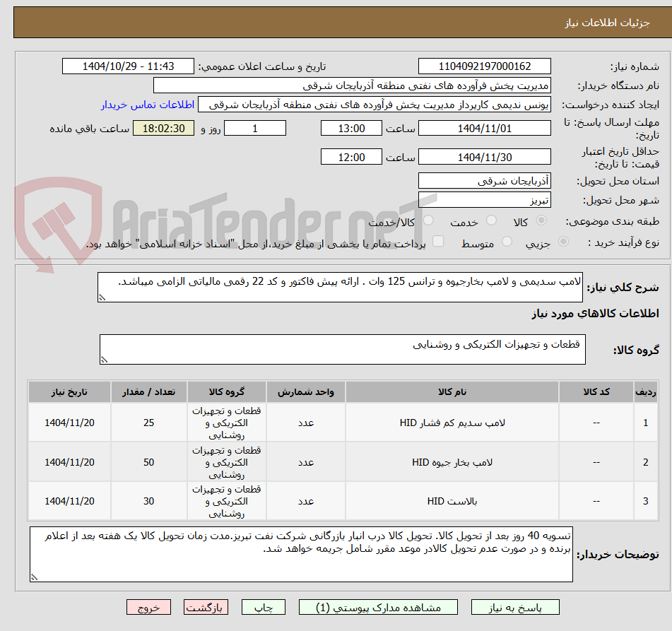This screenshot has height=631, width=672.
Task: Click the تعداد / مقدار column header
Action: tap(148, 391)
